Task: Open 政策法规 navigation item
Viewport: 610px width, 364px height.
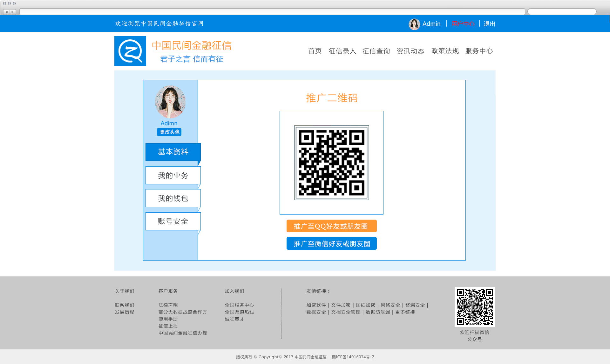Action: tap(445, 51)
